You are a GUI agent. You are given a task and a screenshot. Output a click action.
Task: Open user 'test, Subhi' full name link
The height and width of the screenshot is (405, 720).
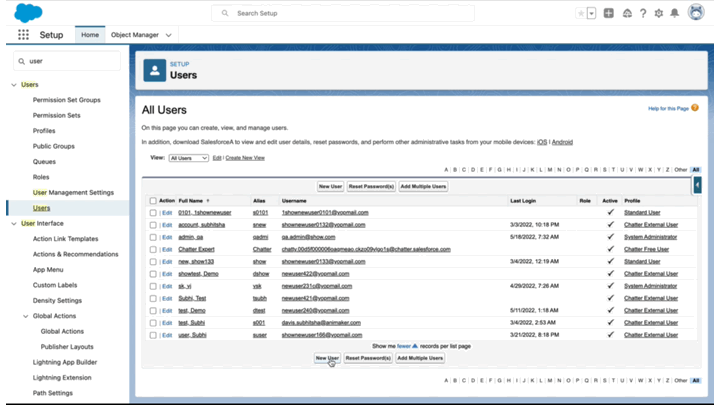pyautogui.click(x=191, y=323)
